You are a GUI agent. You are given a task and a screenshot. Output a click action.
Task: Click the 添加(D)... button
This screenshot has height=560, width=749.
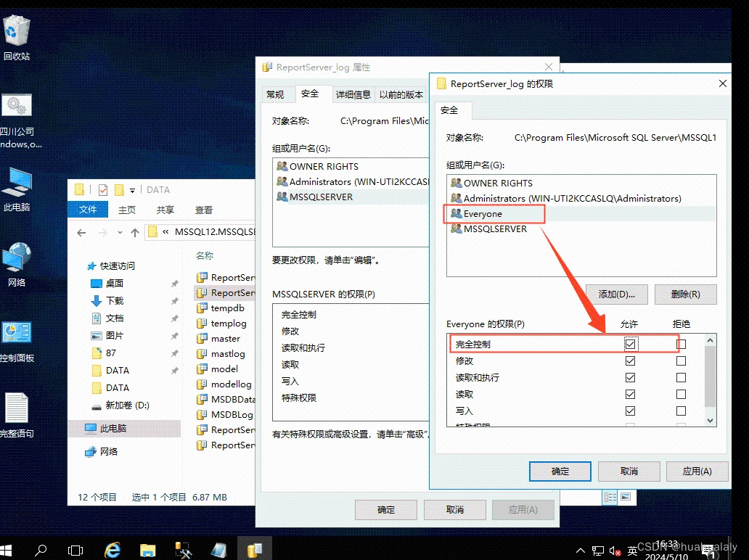617,295
